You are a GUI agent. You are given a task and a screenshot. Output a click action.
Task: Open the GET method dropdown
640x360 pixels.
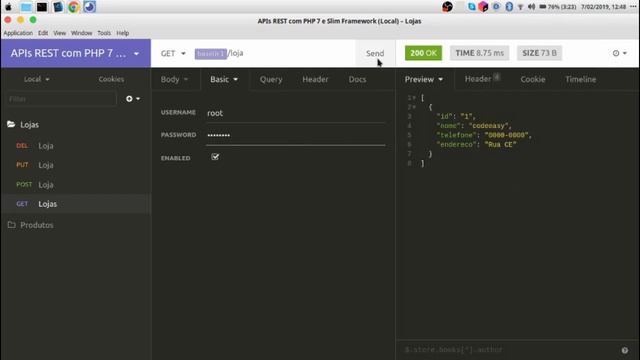pyautogui.click(x=173, y=53)
